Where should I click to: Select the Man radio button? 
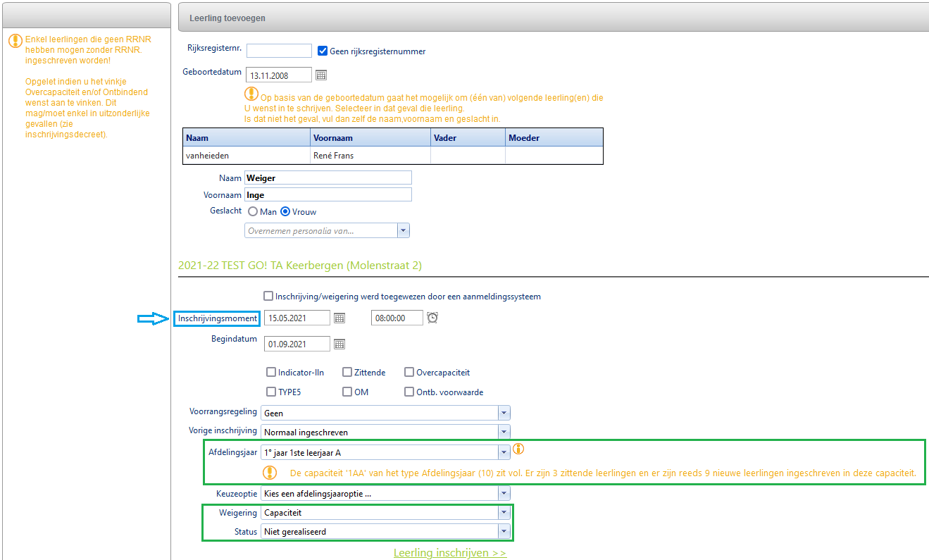253,211
